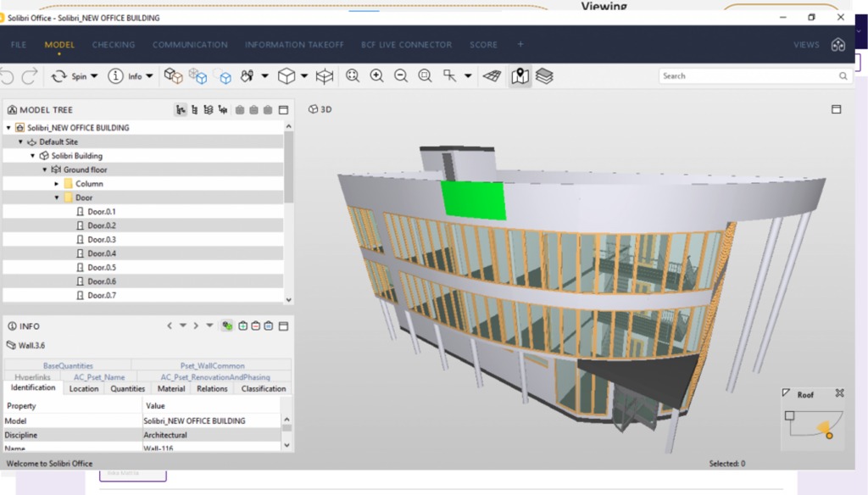The width and height of the screenshot is (868, 495).
Task: Open the Quantities tab in Info panel
Action: tap(128, 389)
